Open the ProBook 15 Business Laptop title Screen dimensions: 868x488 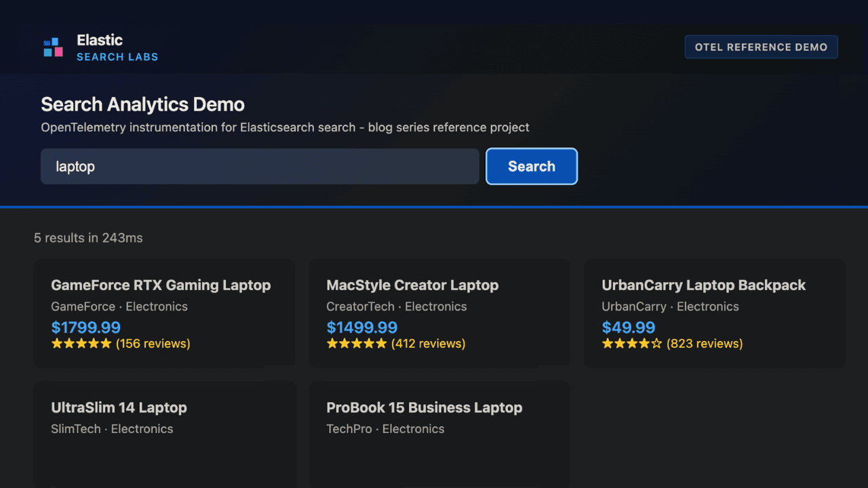tap(425, 407)
